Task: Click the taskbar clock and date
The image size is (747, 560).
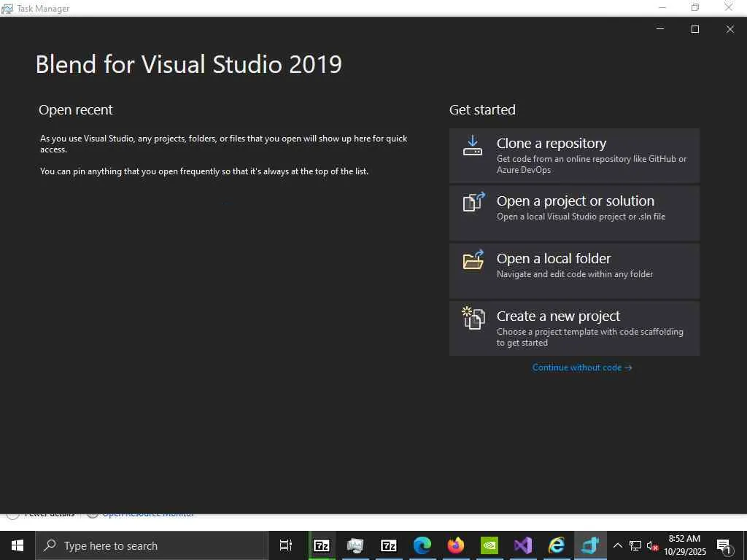Action: pyautogui.click(x=684, y=545)
